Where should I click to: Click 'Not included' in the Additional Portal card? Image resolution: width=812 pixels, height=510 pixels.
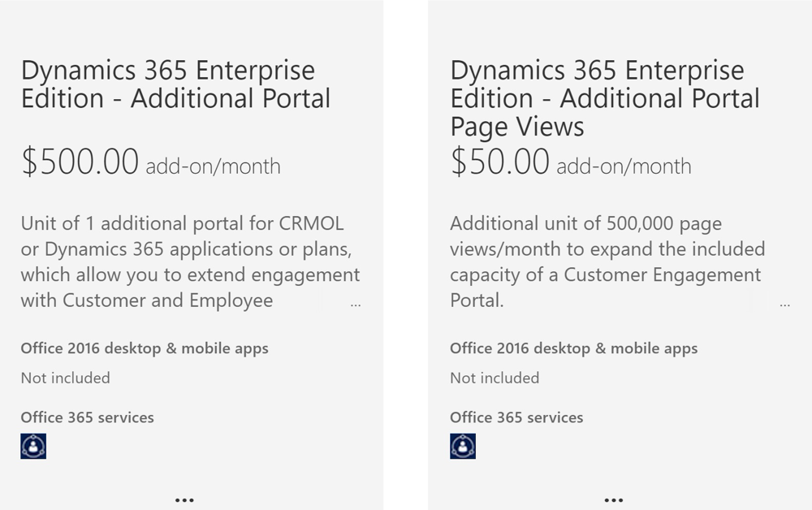tap(65, 378)
